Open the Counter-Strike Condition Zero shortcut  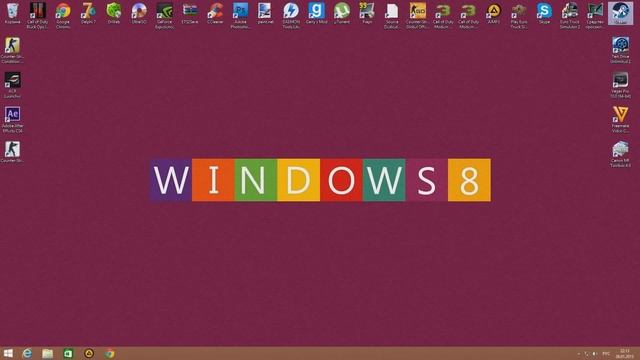click(x=12, y=50)
